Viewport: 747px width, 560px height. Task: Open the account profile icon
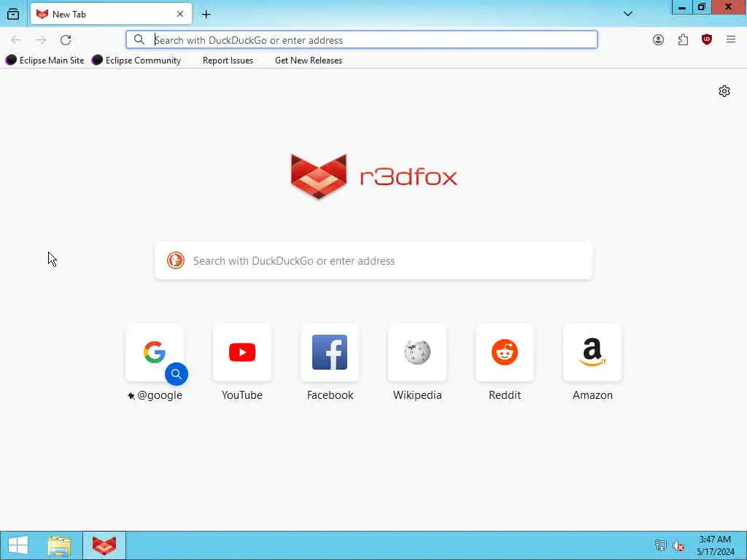(659, 40)
